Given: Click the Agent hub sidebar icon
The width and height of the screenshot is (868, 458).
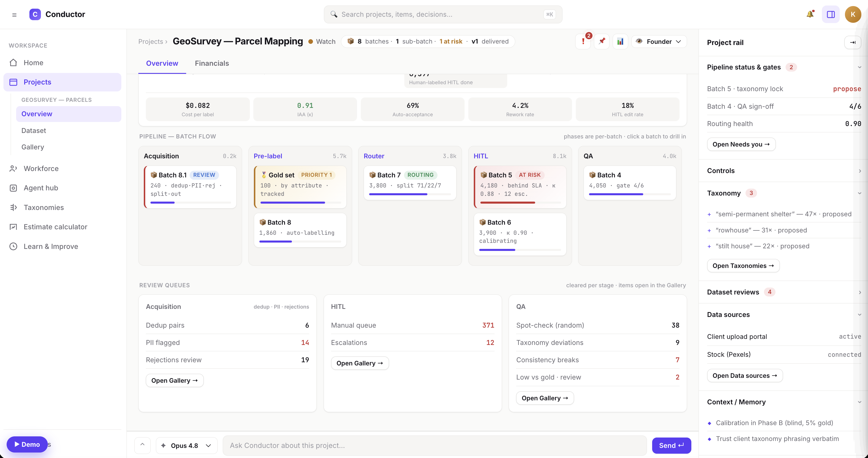Looking at the screenshot, I should (13, 188).
